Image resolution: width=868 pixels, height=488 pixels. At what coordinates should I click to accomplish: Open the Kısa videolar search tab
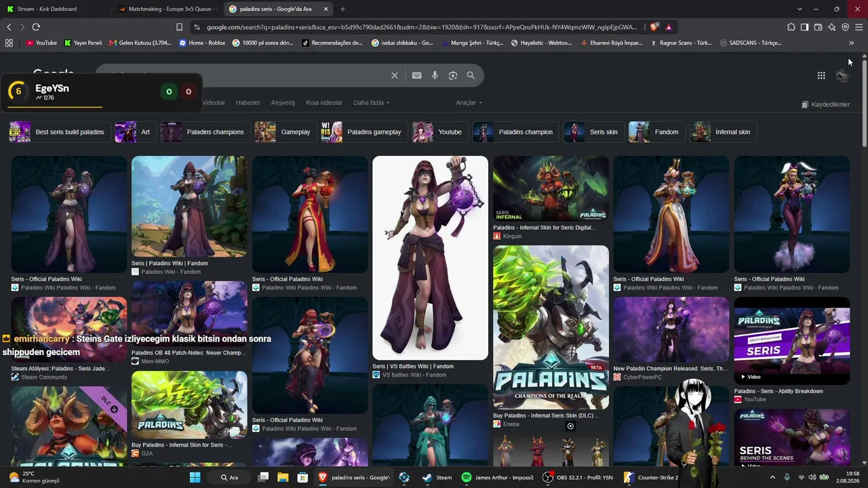point(324,103)
